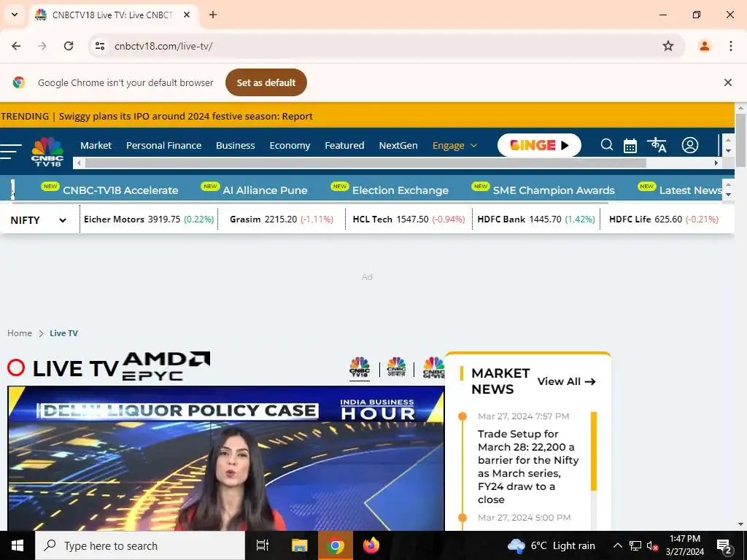747x560 pixels.
Task: Open SME Champion Awards link
Action: click(x=554, y=190)
